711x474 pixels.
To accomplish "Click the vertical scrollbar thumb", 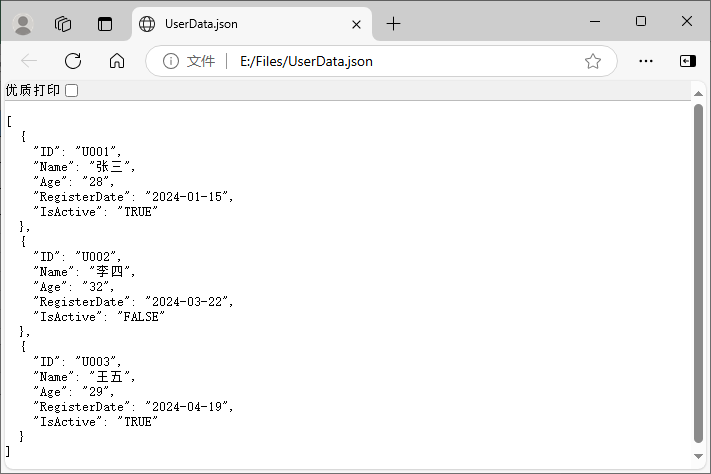I will pyautogui.click(x=698, y=274).
